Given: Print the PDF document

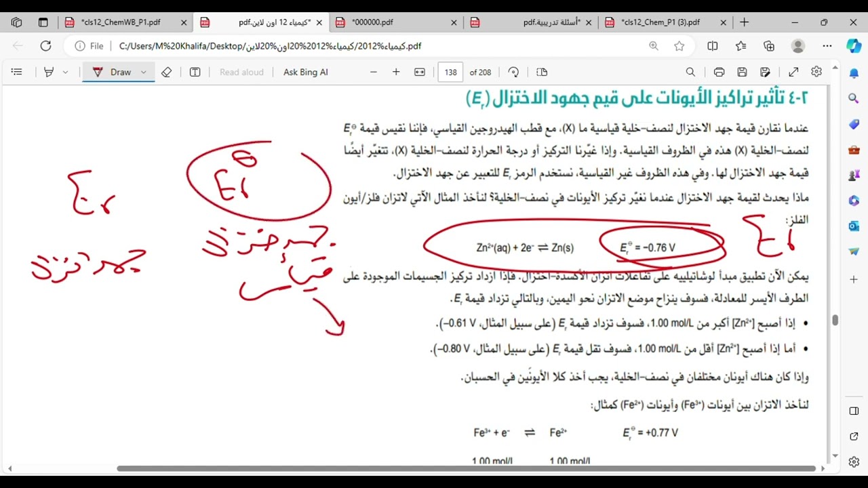Looking at the screenshot, I should tap(719, 72).
